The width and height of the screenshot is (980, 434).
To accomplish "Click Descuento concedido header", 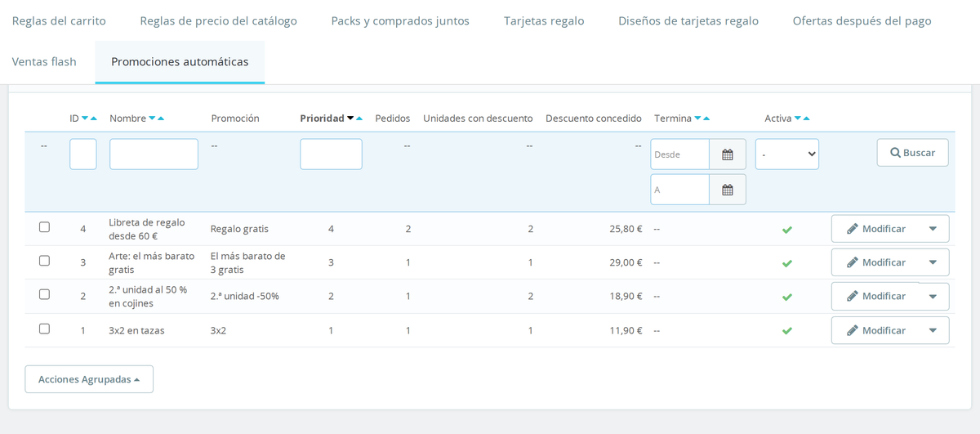I will point(594,119).
